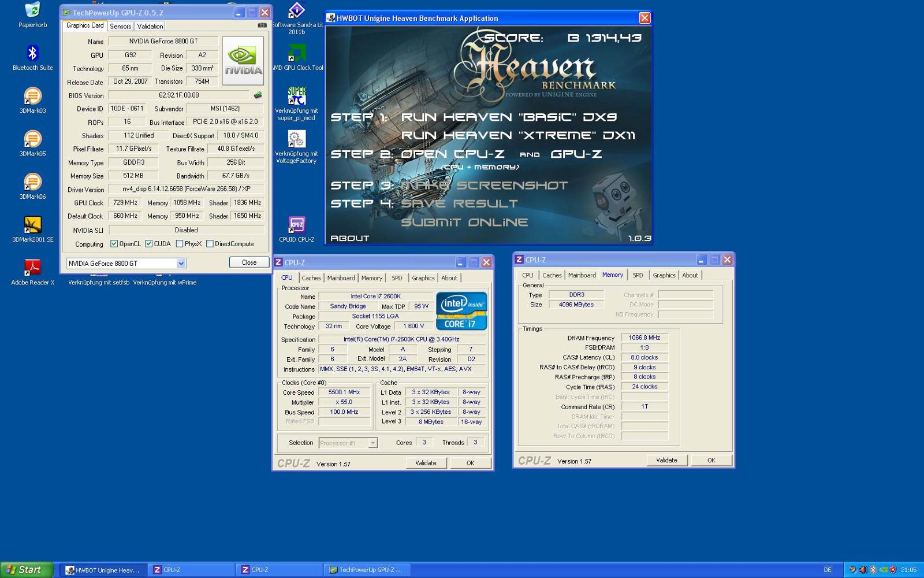Viewport: 924px width, 578px height.
Task: Click the taskbar clock showing 21:05
Action: point(909,570)
